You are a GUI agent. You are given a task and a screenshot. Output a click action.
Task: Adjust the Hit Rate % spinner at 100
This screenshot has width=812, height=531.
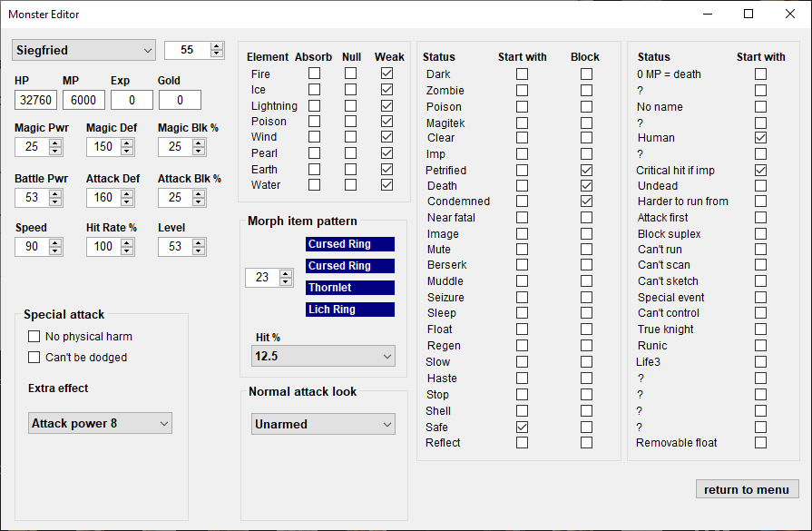tap(111, 246)
